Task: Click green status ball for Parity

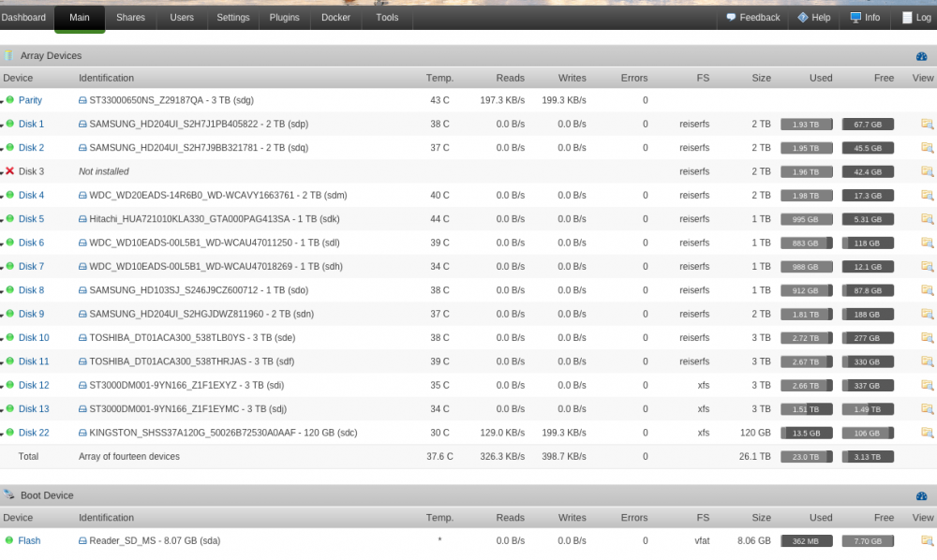Action: click(9, 99)
